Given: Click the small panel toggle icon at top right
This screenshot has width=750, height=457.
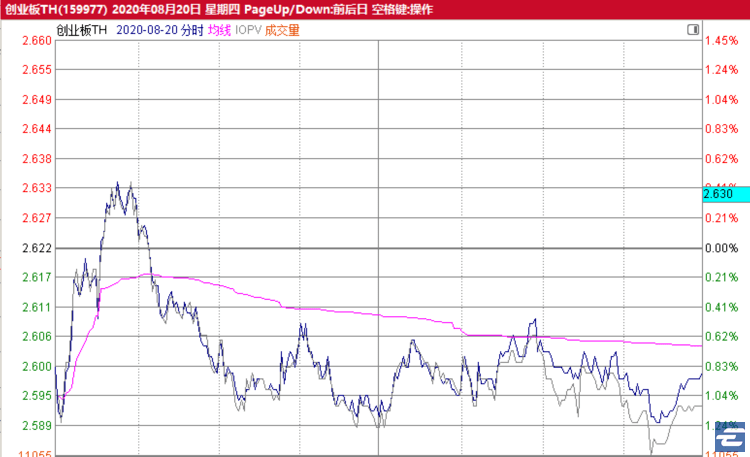Looking at the screenshot, I should point(693,31).
